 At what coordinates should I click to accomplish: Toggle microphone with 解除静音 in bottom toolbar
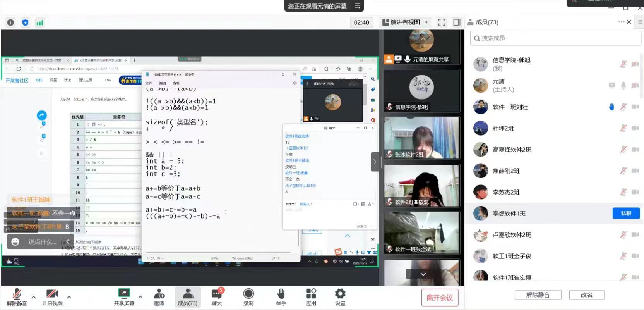[17, 297]
